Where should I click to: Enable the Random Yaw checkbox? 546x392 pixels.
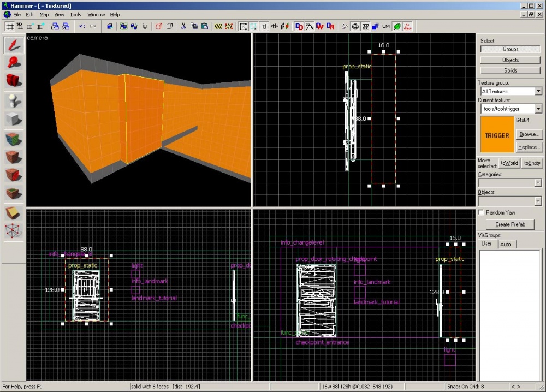[x=481, y=212]
